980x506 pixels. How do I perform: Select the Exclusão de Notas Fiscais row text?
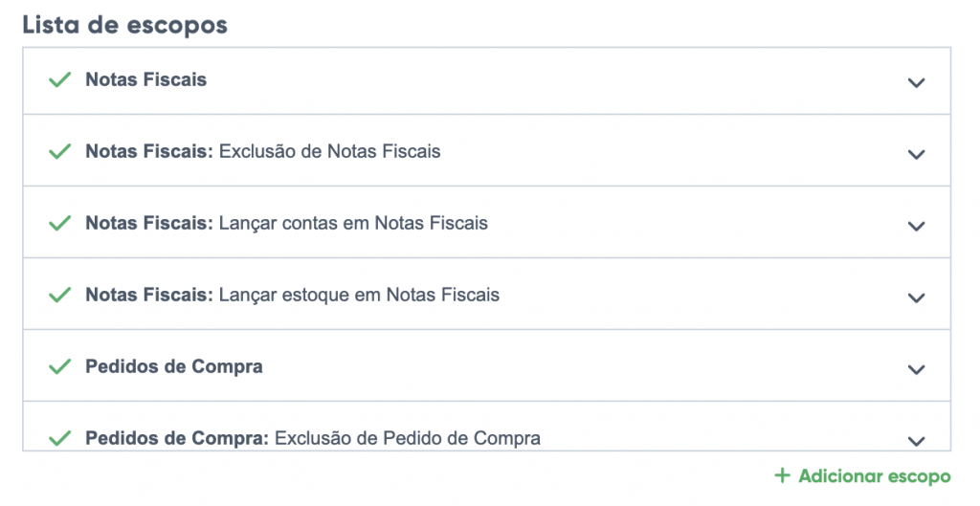(x=329, y=151)
